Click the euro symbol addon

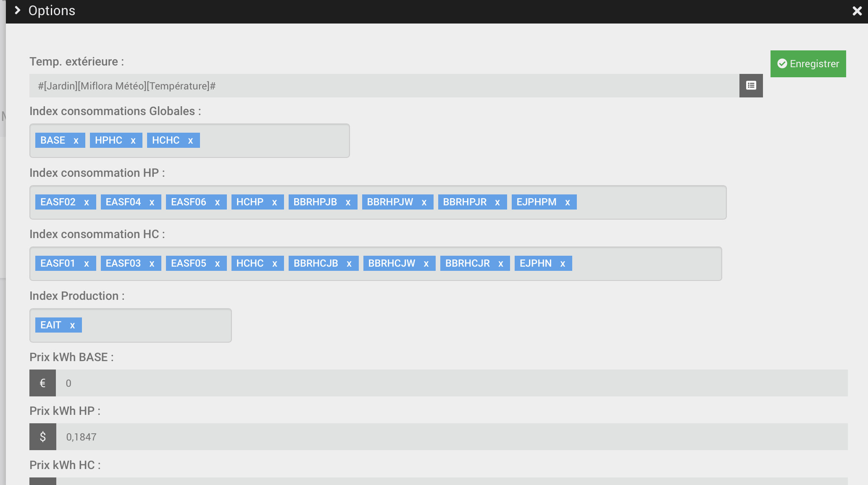(x=42, y=383)
